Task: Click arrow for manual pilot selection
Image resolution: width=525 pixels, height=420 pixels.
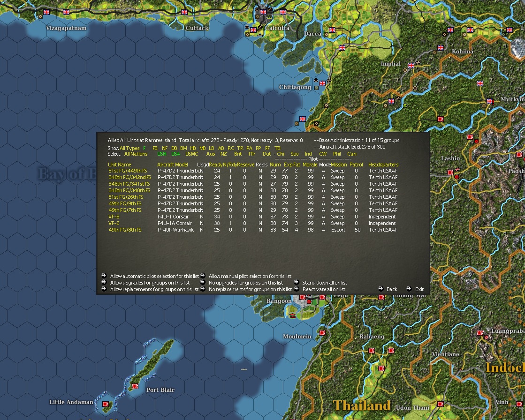Action: coord(203,276)
